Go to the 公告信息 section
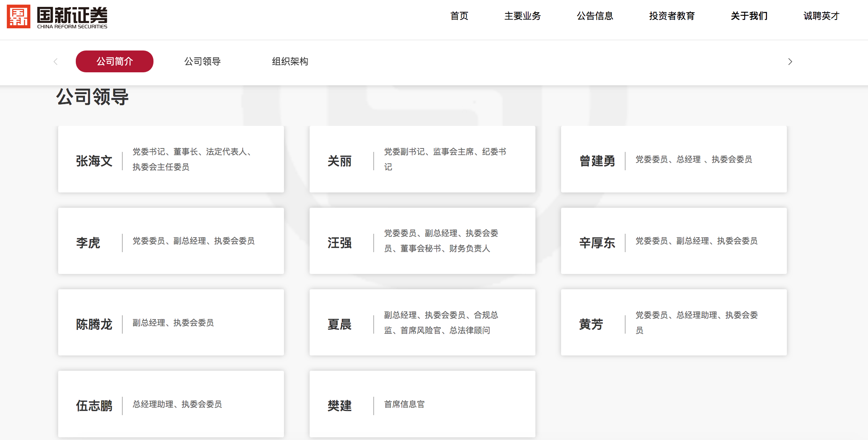The height and width of the screenshot is (440, 868). (595, 16)
